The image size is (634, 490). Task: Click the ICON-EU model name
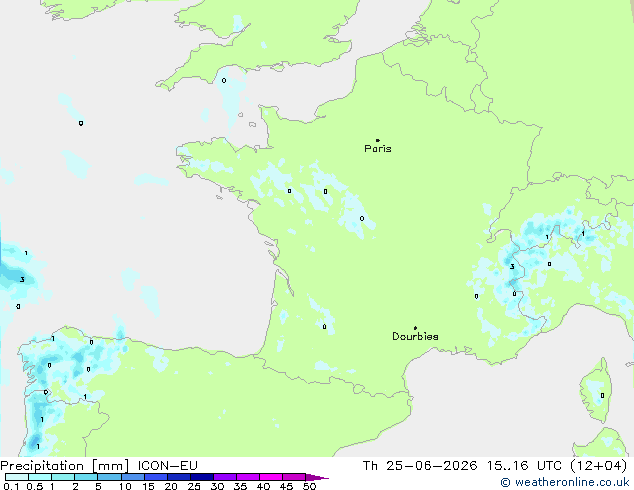[x=167, y=466]
